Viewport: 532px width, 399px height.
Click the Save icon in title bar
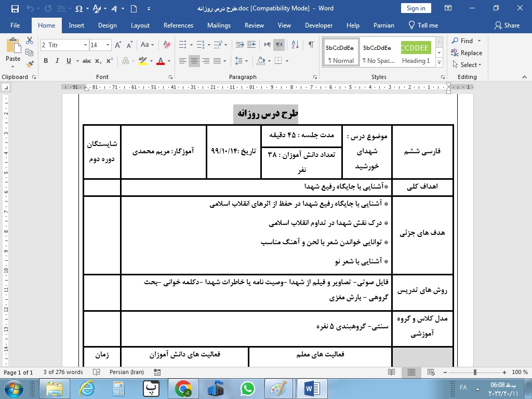(x=15, y=8)
